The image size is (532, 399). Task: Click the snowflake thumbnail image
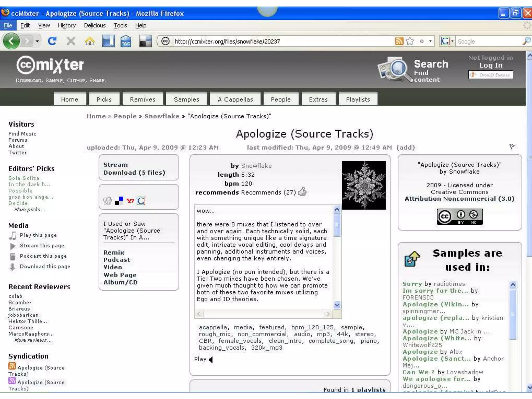[364, 185]
